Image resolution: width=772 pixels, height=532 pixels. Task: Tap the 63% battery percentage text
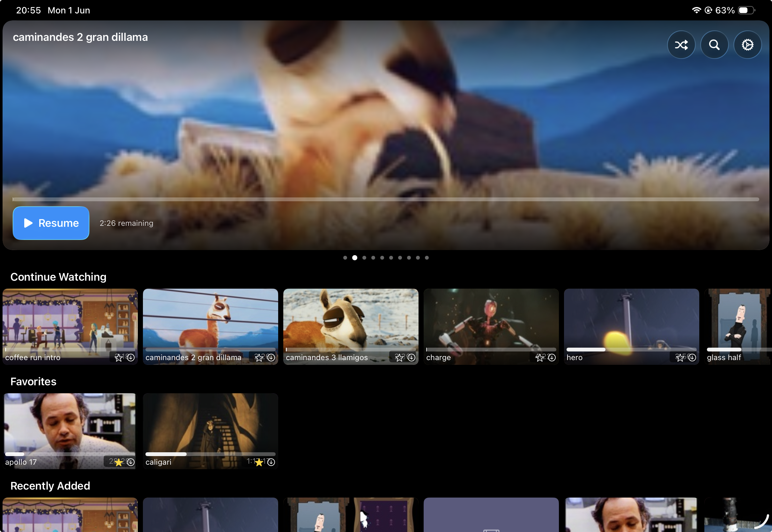725,10
